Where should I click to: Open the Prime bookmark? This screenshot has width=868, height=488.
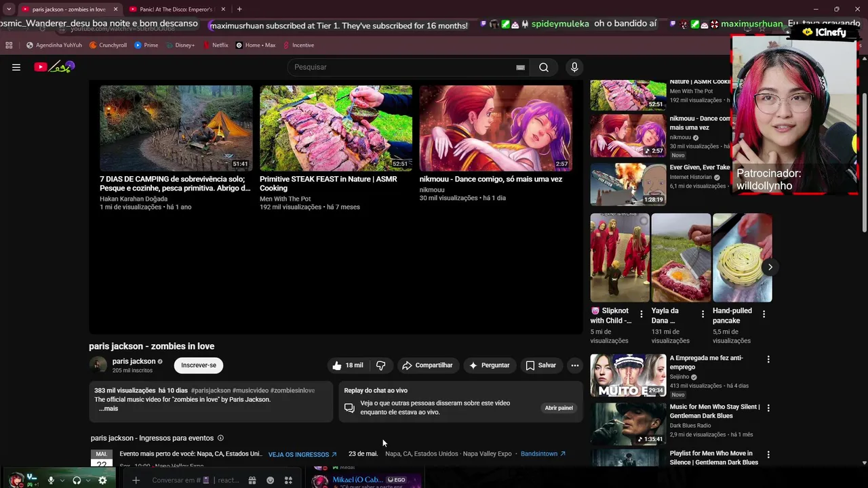(146, 45)
